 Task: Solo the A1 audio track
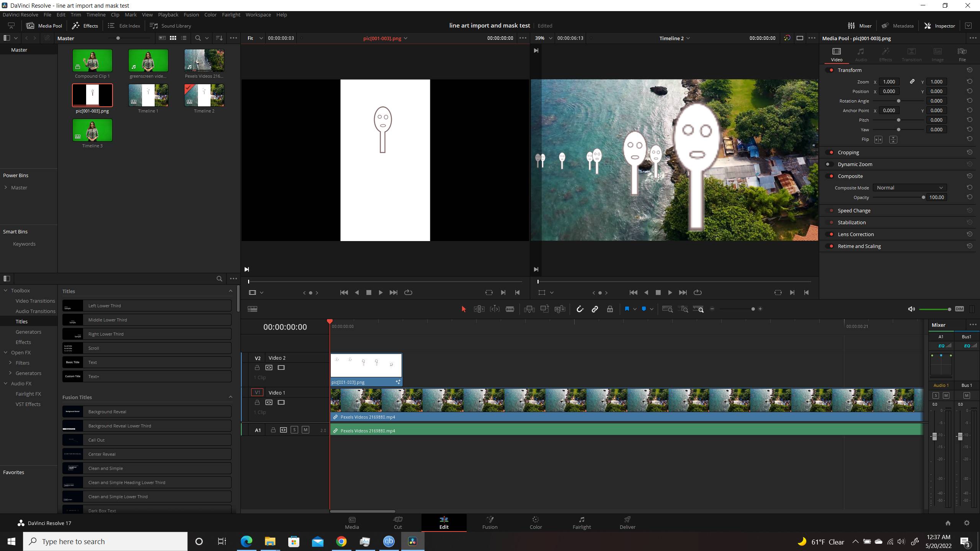294,430
